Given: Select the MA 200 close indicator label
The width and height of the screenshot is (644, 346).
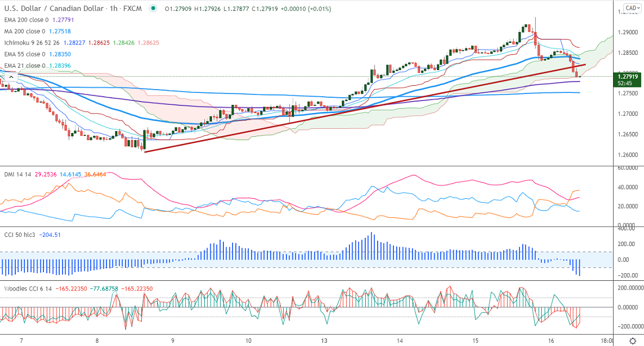Looking at the screenshot, I should [x=24, y=31].
